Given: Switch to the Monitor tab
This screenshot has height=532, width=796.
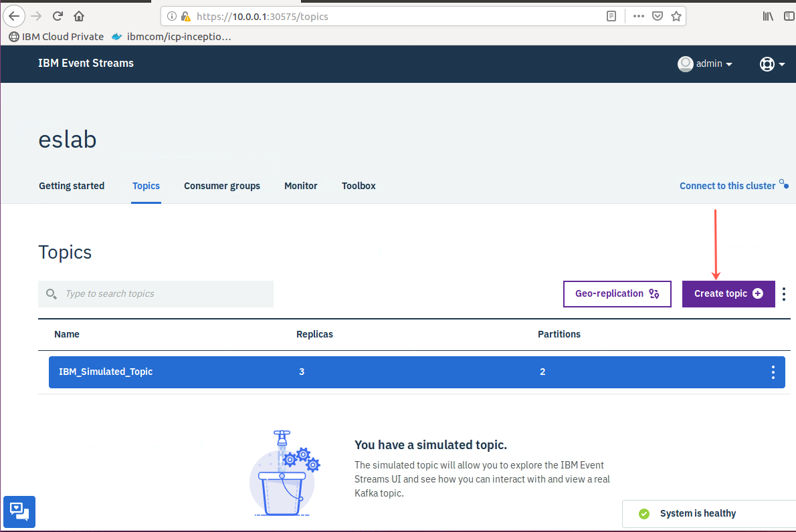Looking at the screenshot, I should tap(300, 186).
